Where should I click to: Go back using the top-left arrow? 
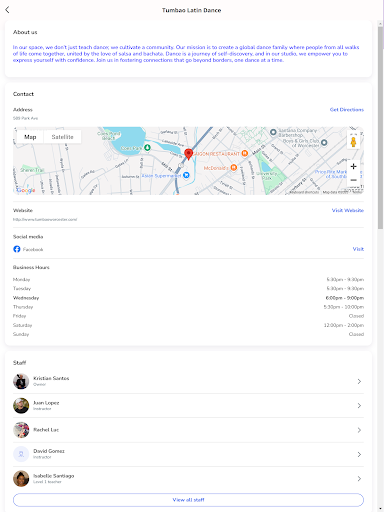click(7, 10)
